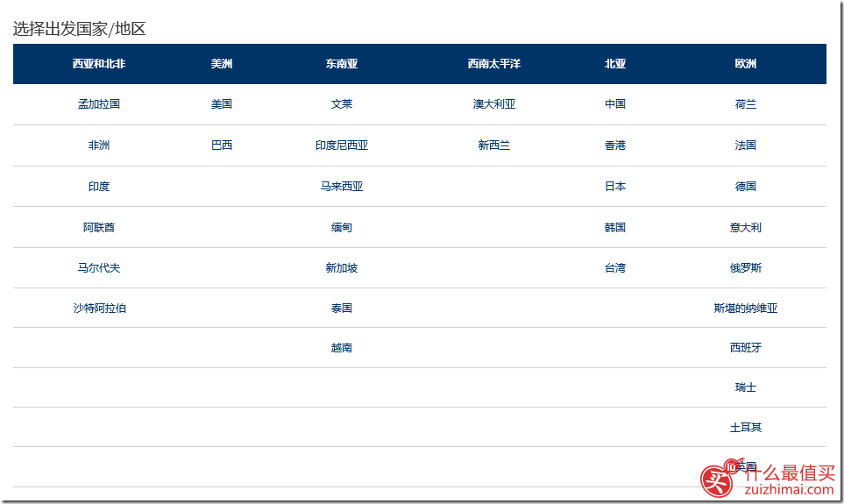Select 意大利 as departure country
Image resolution: width=844 pixels, height=504 pixels.
[746, 227]
